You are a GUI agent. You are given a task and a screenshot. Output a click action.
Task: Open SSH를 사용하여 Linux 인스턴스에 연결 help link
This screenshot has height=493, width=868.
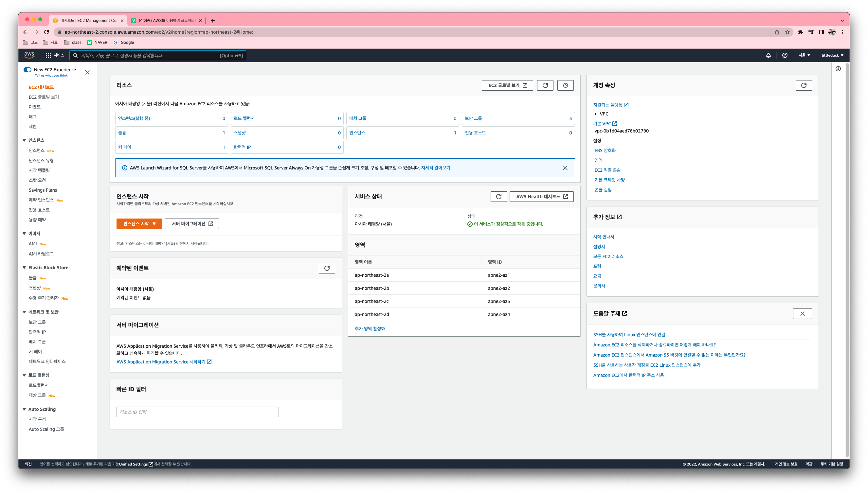pos(629,335)
